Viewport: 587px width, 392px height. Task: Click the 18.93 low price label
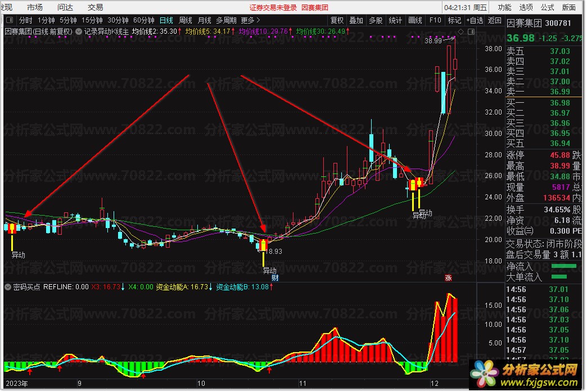(274, 252)
